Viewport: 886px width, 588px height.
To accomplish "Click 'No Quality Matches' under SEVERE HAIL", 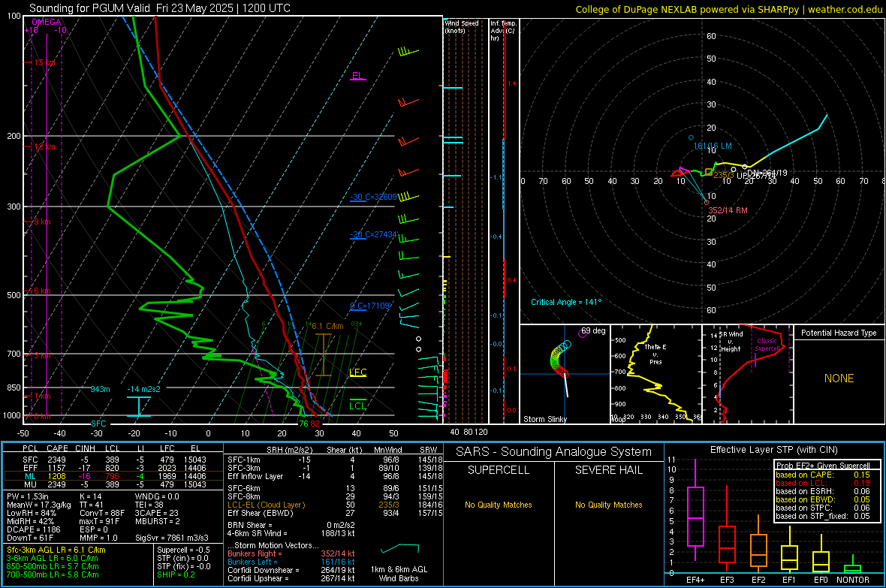I will coord(608,505).
